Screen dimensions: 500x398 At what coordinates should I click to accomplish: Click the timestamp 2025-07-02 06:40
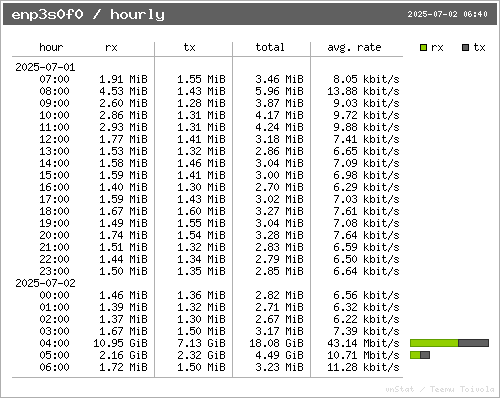[447, 14]
